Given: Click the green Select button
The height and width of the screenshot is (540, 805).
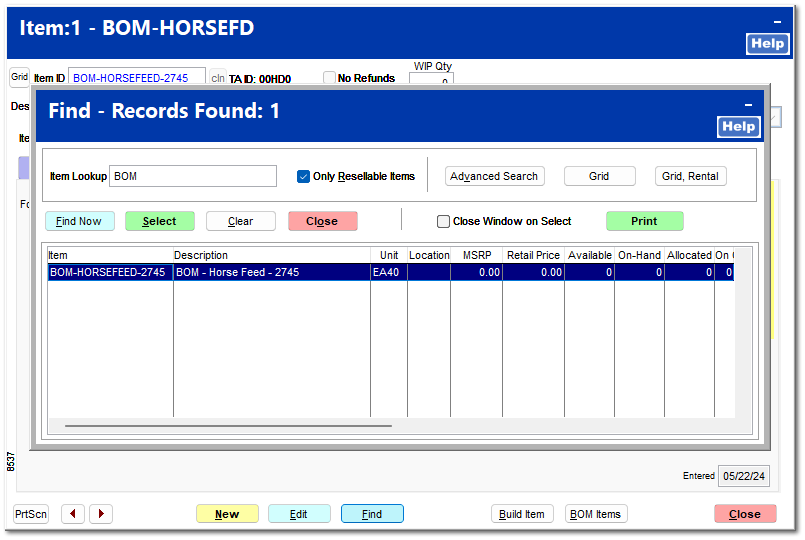Looking at the screenshot, I should pyautogui.click(x=160, y=221).
